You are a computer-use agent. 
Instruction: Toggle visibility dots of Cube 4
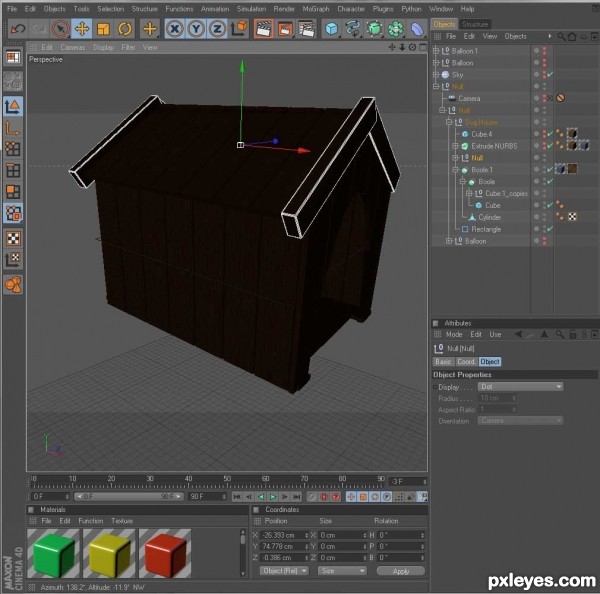[544, 134]
